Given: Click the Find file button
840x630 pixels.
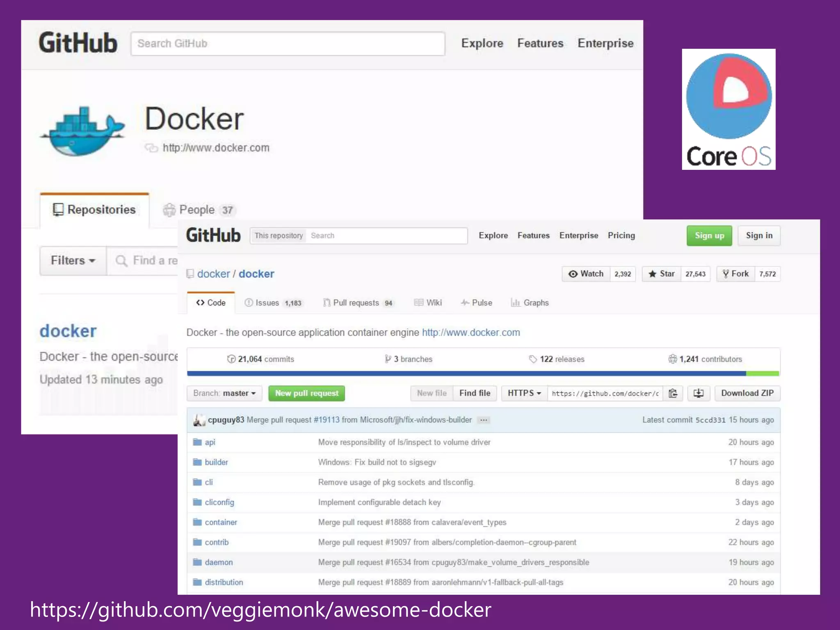Looking at the screenshot, I should [475, 393].
